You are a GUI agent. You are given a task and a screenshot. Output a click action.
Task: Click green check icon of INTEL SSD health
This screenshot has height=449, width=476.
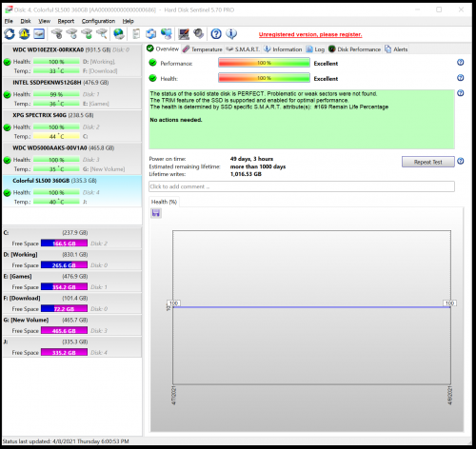[x=8, y=94]
